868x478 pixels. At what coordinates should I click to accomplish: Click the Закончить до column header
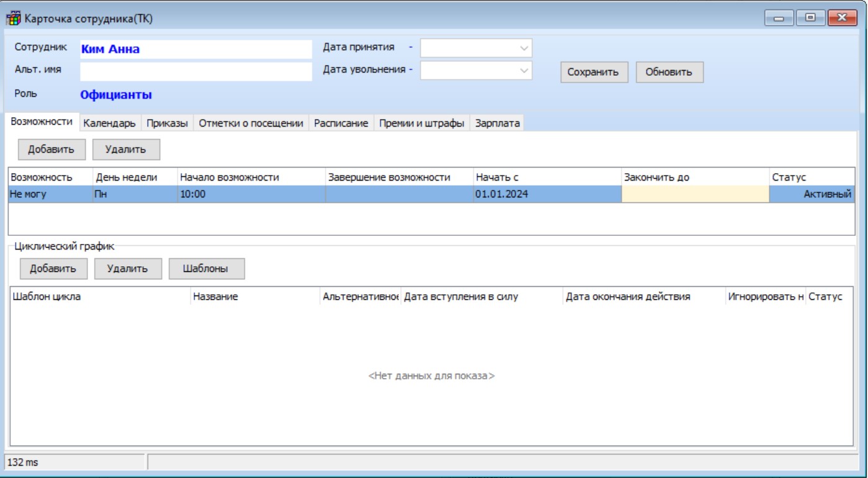(696, 178)
